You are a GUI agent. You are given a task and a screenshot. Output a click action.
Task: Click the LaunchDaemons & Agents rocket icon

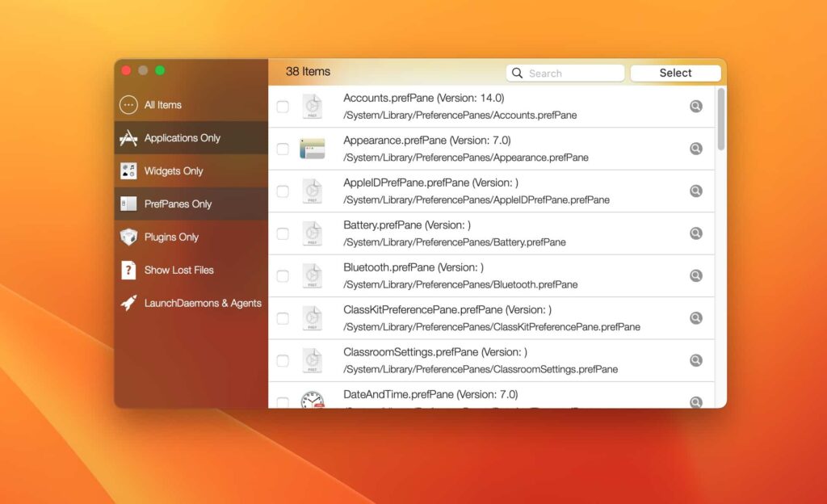coord(128,303)
